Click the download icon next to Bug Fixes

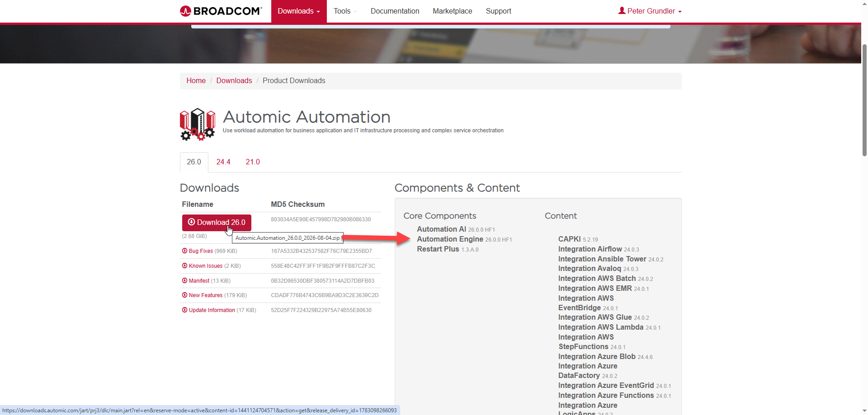click(184, 251)
